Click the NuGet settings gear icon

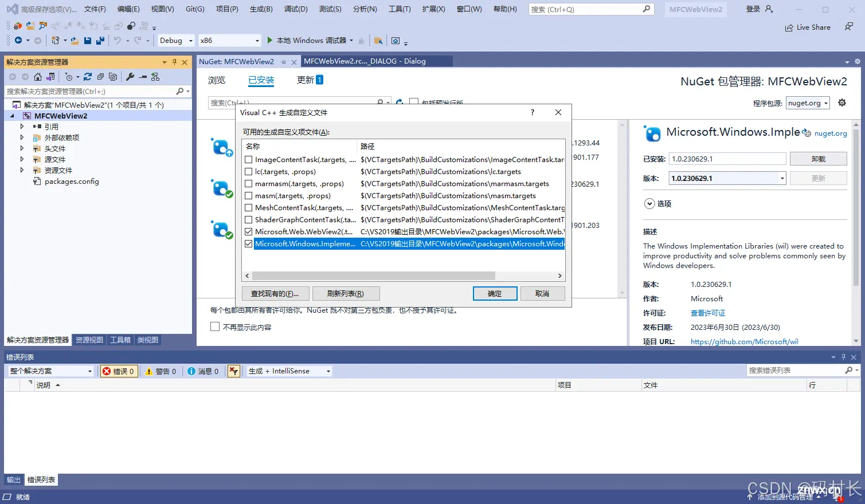tap(842, 103)
